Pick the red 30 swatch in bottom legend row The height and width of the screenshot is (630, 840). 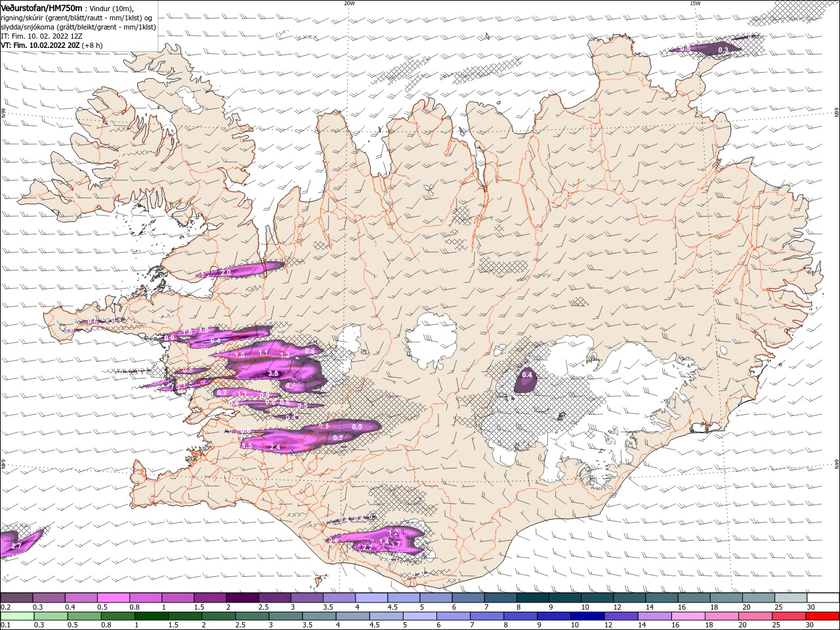(x=822, y=616)
